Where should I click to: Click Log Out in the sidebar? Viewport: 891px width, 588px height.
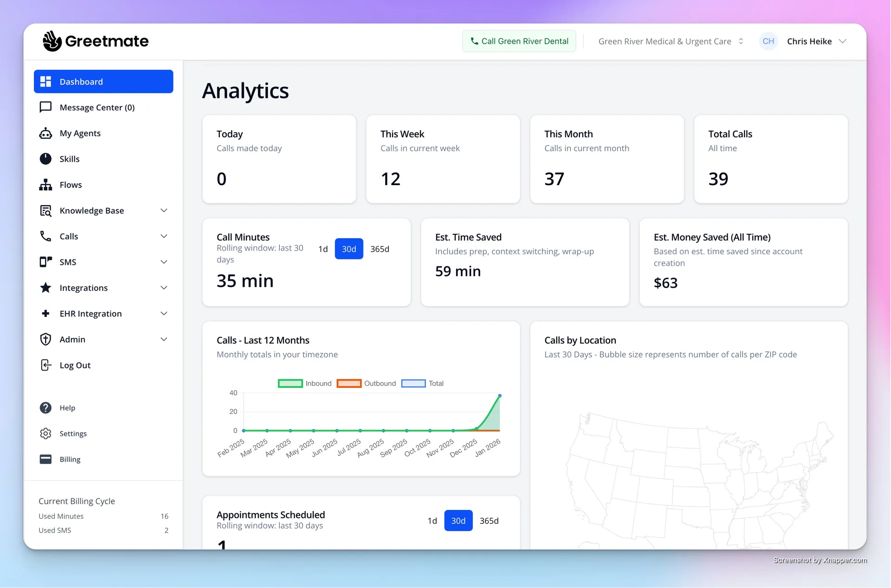tap(75, 365)
